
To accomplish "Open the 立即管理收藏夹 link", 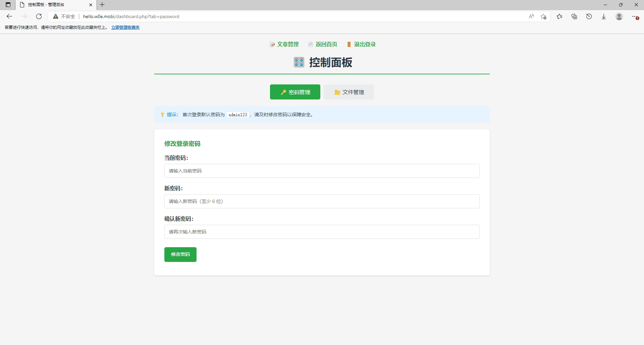I will tap(125, 27).
